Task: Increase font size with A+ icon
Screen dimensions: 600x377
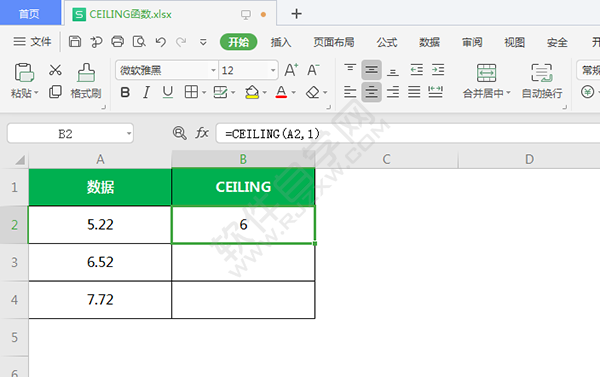Action: (291, 70)
